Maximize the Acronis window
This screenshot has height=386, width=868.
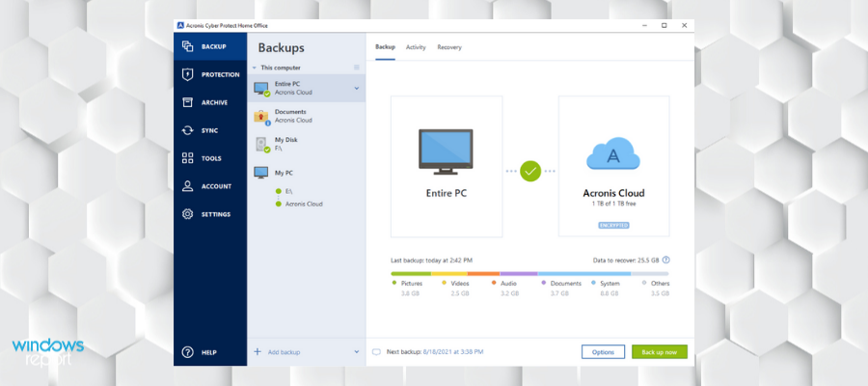pyautogui.click(x=664, y=25)
